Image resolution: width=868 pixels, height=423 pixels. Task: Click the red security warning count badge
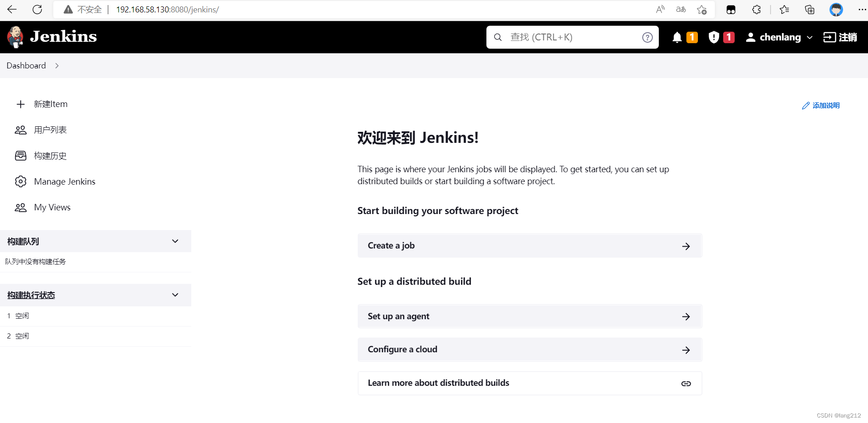point(729,37)
